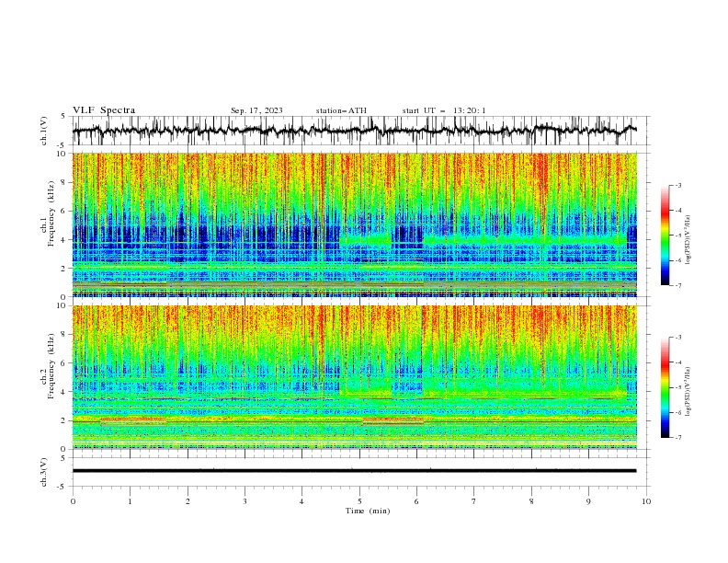Click the "-3" label on ch.1 color scale

pos(678,185)
